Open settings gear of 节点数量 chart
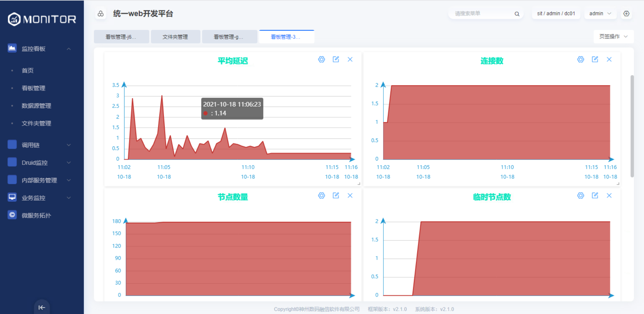 click(321, 195)
